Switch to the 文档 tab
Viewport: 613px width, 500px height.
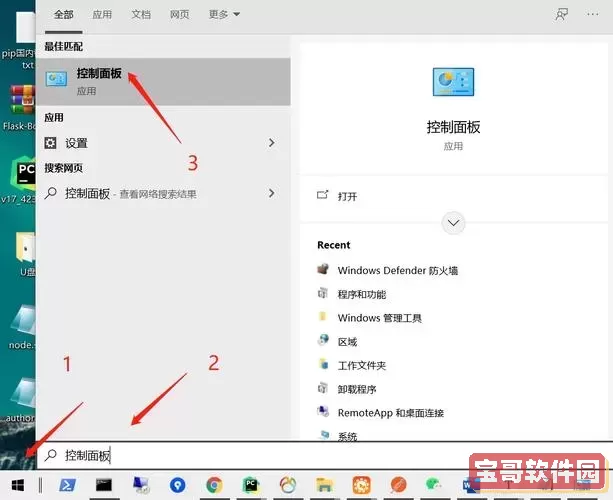(x=141, y=15)
